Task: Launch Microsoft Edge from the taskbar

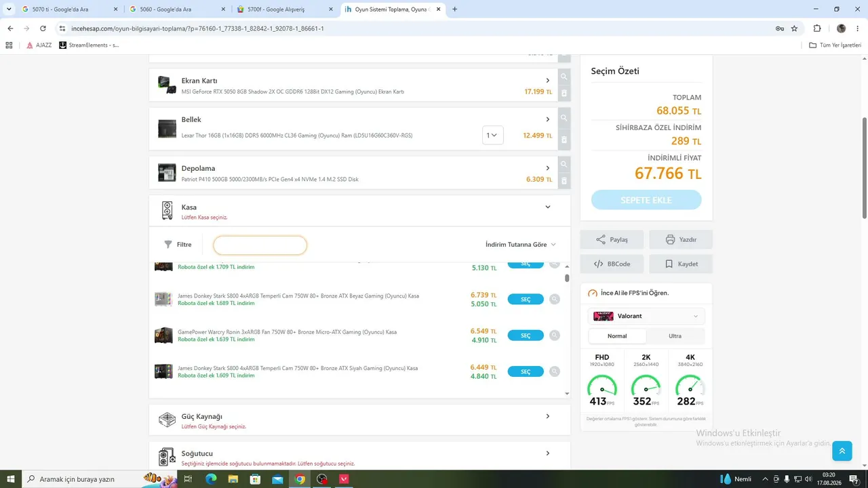Action: 211,479
